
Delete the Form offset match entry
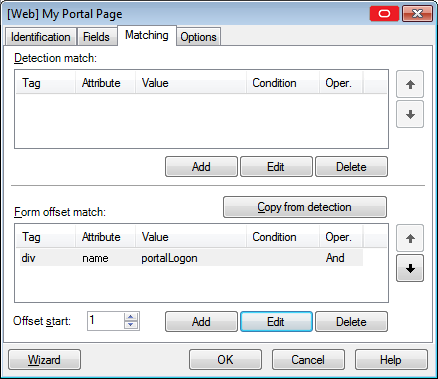click(x=351, y=322)
